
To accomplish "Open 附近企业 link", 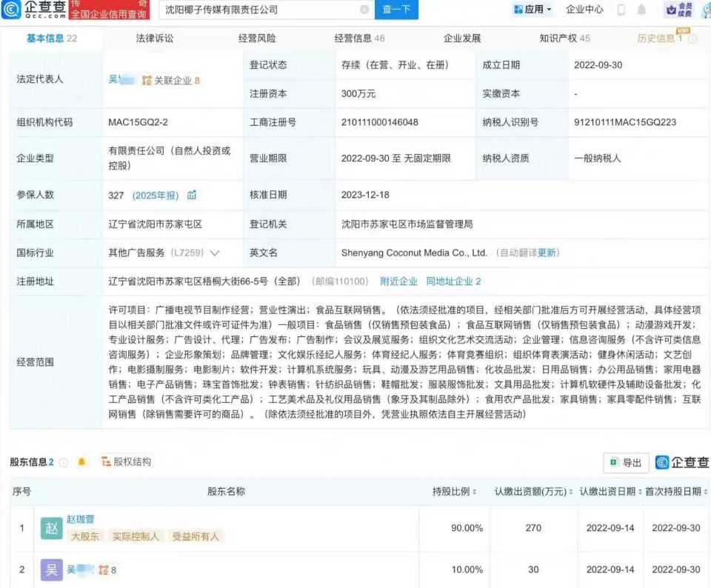I will (398, 281).
